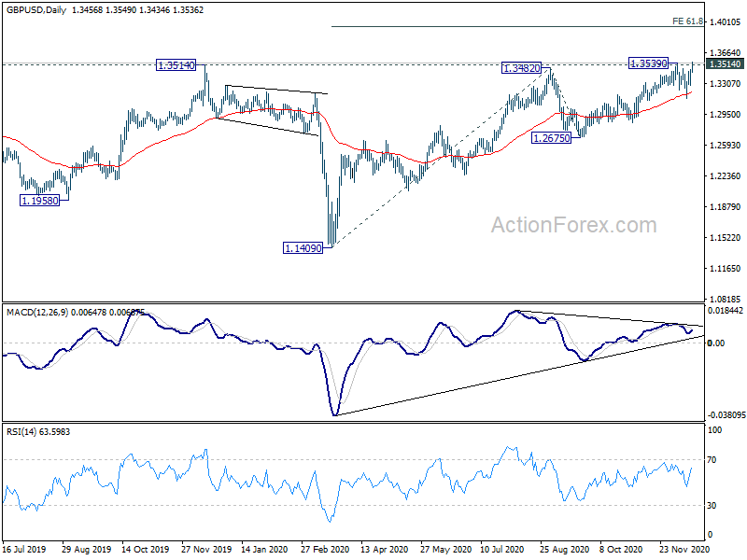Image resolution: width=747 pixels, height=560 pixels.
Task: Click the 29 Aug 2019 date label
Action: (86, 549)
